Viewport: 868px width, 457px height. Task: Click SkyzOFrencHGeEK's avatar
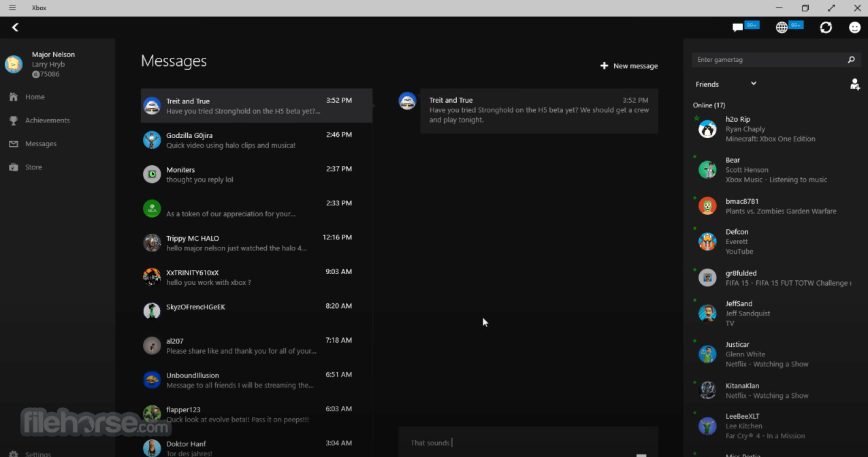(152, 311)
